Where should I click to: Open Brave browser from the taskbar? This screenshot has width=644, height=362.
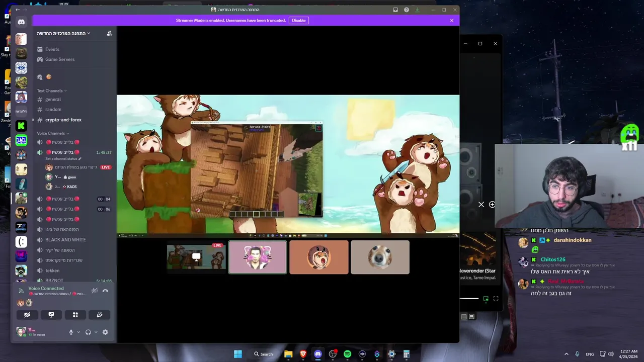pos(303,354)
